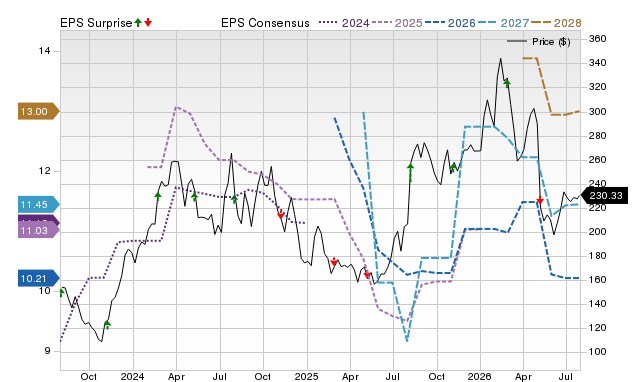Click the Apr axis label following 2026
The width and height of the screenshot is (640, 382).
(523, 376)
